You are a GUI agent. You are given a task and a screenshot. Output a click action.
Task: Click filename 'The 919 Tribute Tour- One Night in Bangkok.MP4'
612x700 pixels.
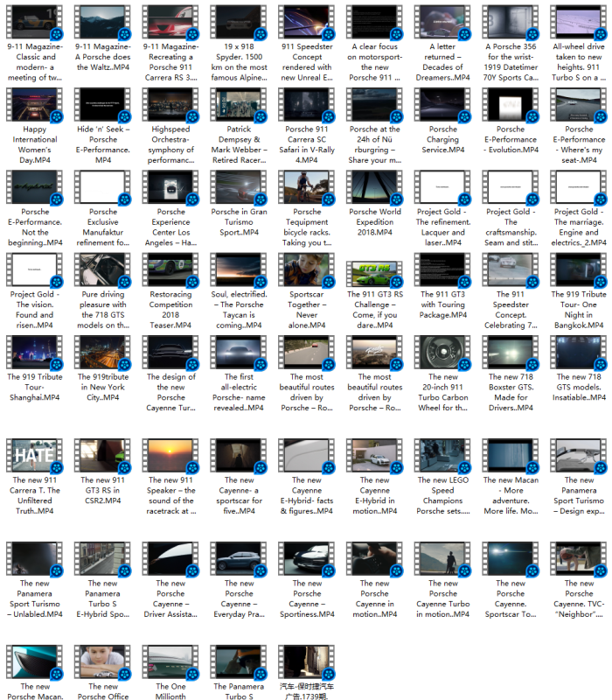click(x=579, y=310)
